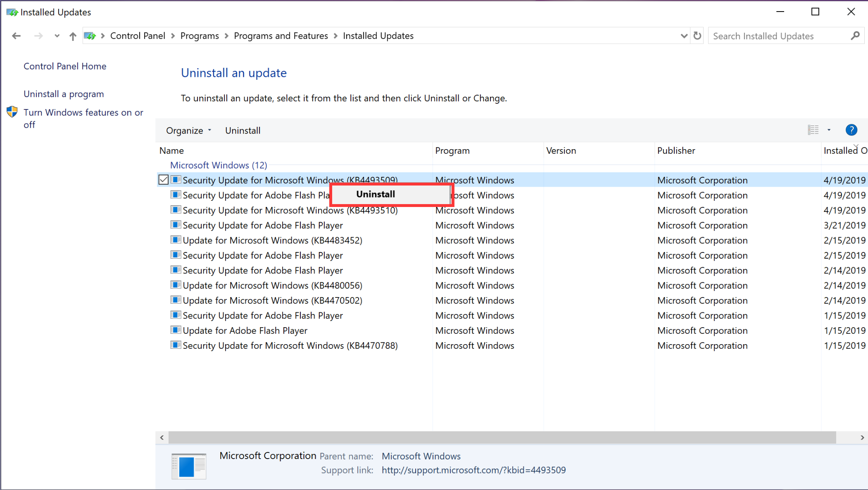Choose Uninstall from the context menu
Image resolution: width=868 pixels, height=490 pixels.
[x=375, y=194]
